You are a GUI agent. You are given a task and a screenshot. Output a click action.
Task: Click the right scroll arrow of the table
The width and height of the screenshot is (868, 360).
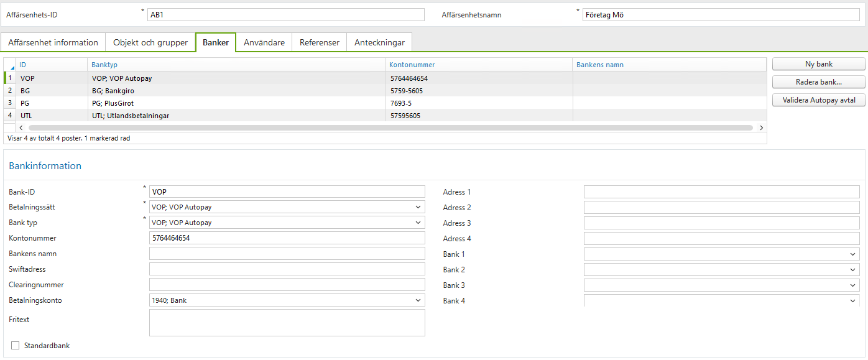[x=761, y=127]
